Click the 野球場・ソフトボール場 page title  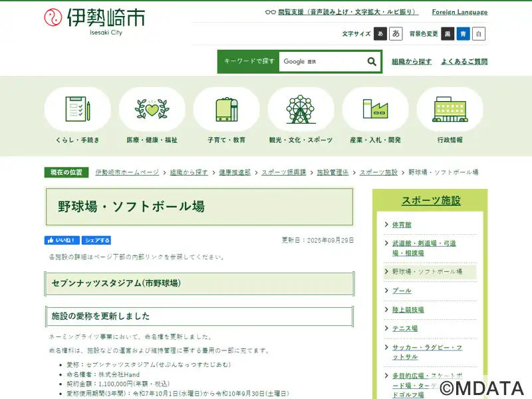[x=131, y=206]
